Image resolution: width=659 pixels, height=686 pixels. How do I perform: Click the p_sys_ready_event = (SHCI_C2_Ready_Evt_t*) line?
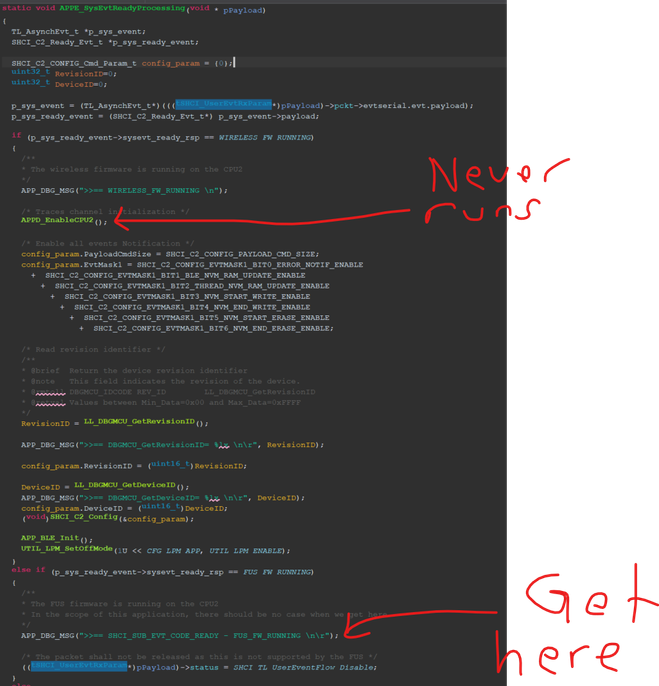coord(165,116)
